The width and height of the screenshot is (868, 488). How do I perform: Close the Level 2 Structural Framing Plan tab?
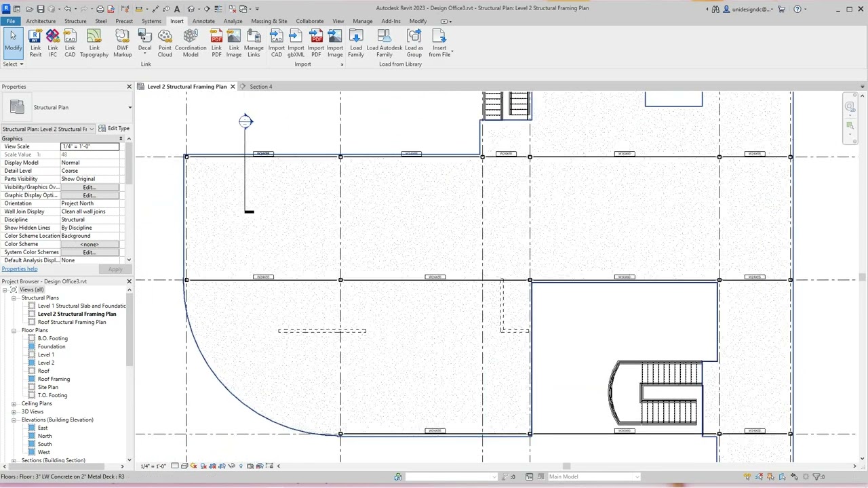[x=233, y=87]
